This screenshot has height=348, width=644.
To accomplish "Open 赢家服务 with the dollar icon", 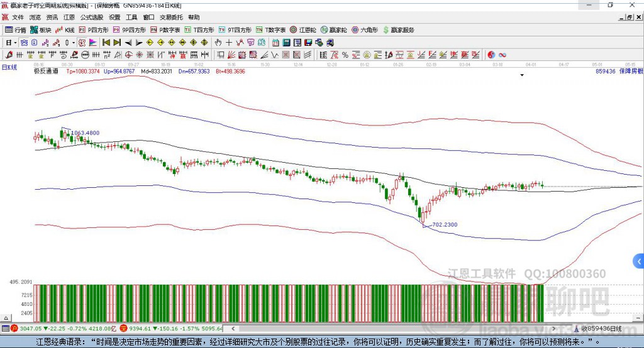I will pyautogui.click(x=398, y=30).
